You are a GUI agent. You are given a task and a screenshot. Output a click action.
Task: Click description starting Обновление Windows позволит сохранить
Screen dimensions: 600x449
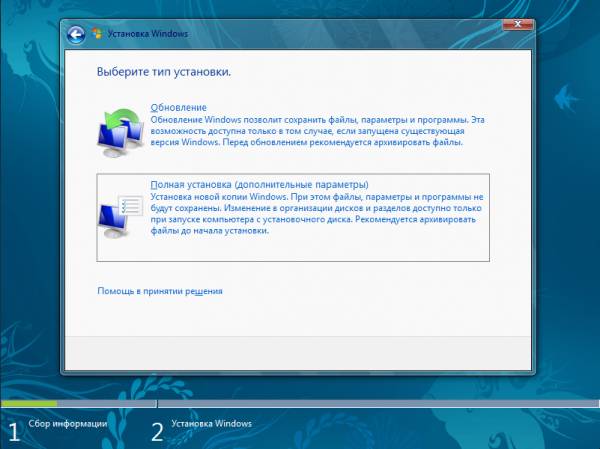(318, 131)
